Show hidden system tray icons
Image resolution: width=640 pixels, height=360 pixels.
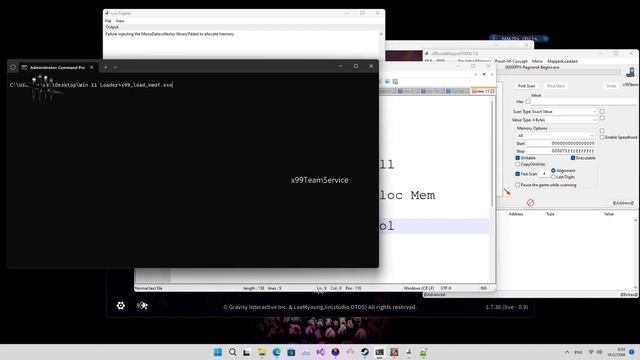pos(567,352)
